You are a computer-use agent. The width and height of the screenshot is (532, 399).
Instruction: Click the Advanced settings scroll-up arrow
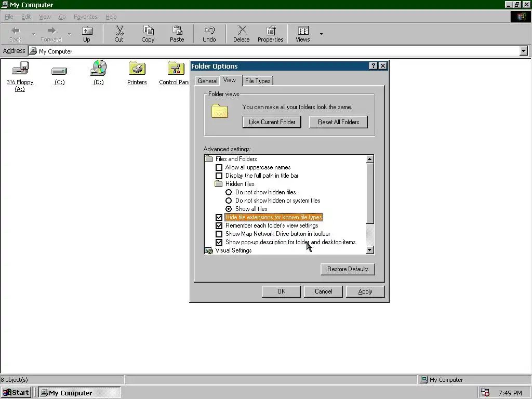tap(370, 159)
